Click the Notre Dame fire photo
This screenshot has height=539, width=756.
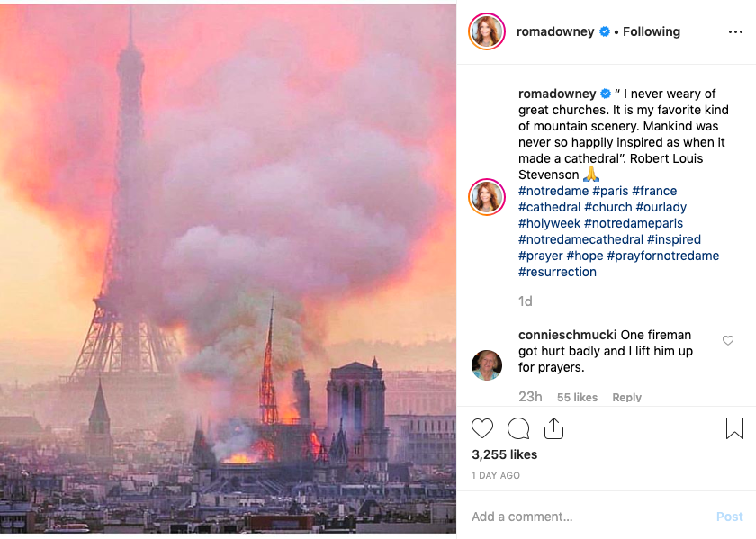(229, 268)
